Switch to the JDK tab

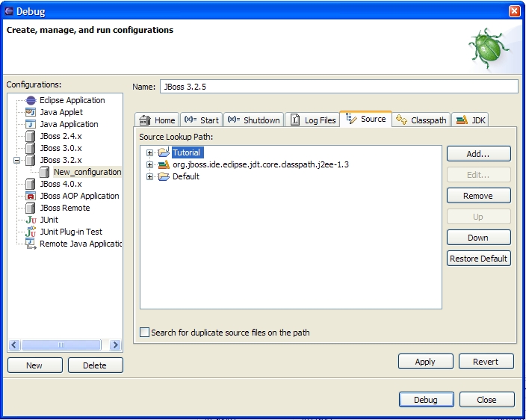[470, 120]
